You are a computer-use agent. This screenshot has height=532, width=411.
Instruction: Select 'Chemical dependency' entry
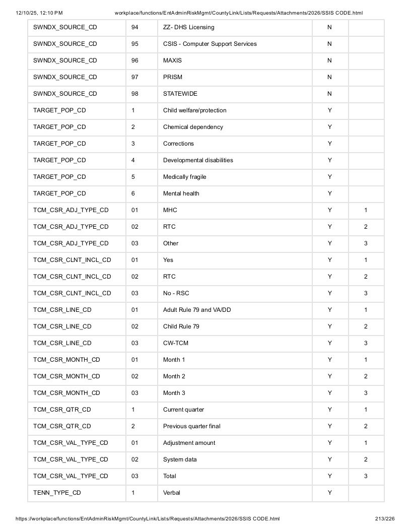pyautogui.click(x=235, y=127)
